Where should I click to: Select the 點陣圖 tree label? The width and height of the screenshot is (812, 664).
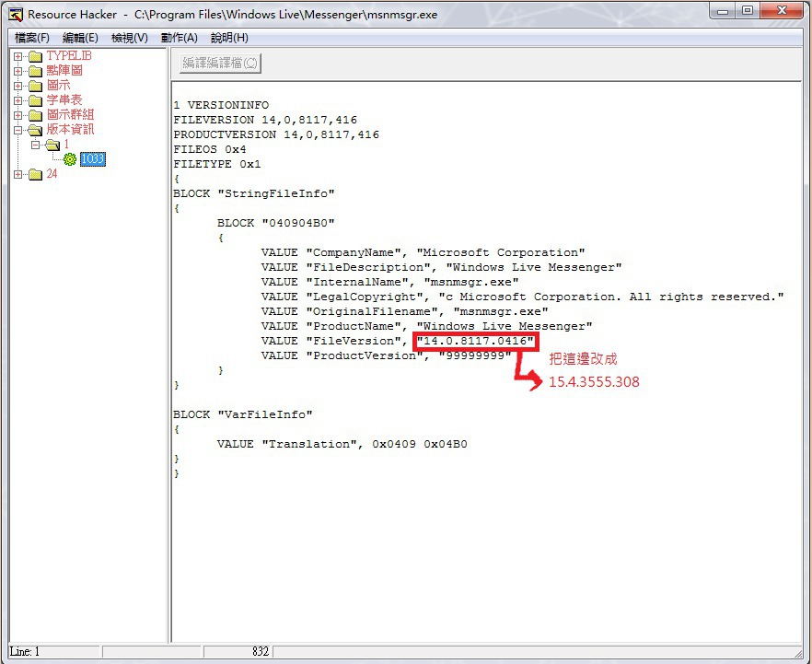coord(64,70)
